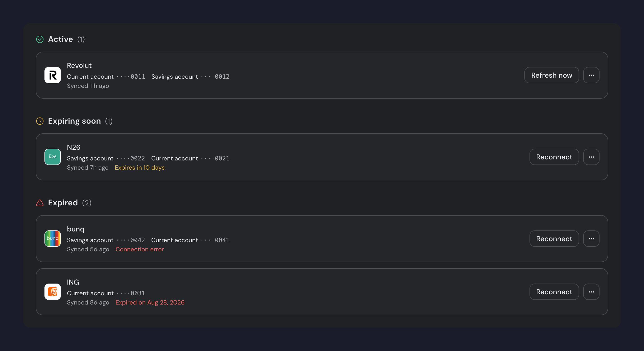
Task: Reconnect the N26 bank connection
Action: (554, 157)
